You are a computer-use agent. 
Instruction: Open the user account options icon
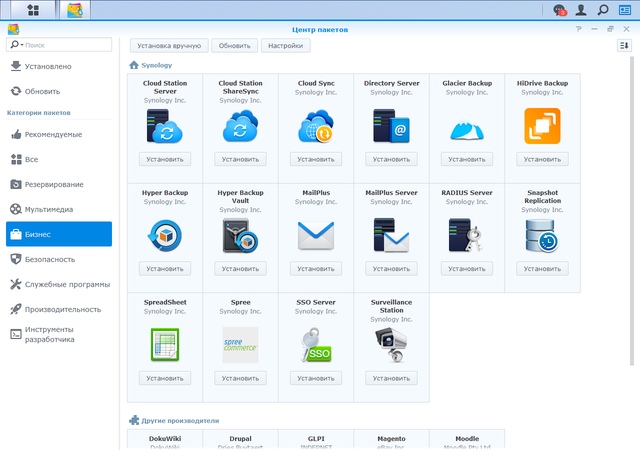pos(581,9)
